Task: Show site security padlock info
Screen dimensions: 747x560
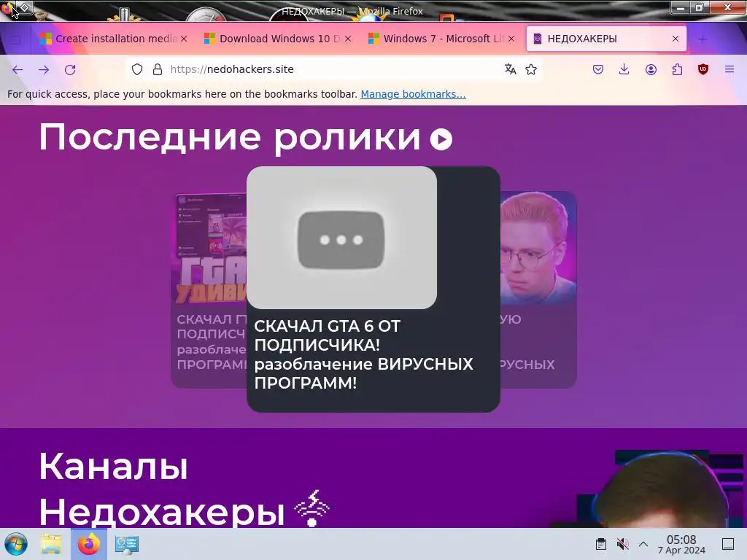Action: pos(158,69)
